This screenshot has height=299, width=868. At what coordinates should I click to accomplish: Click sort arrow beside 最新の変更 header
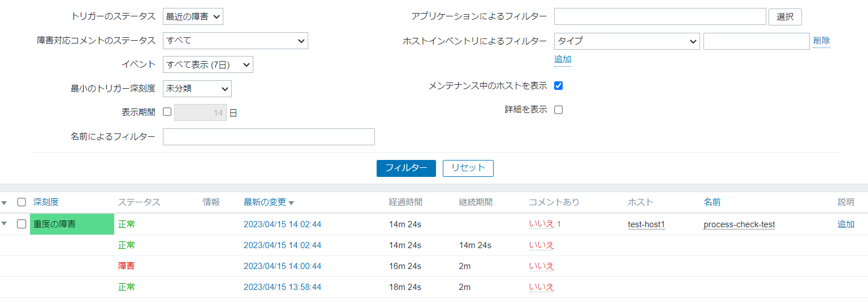291,203
